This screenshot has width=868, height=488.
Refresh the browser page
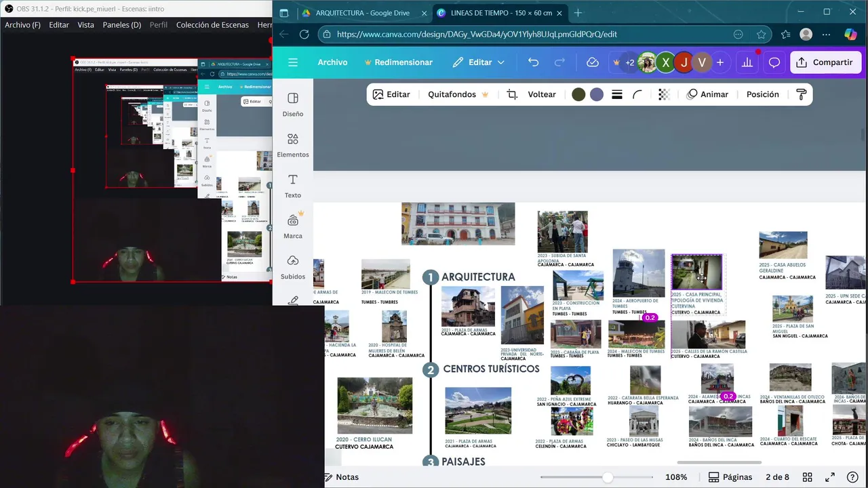pyautogui.click(x=304, y=35)
